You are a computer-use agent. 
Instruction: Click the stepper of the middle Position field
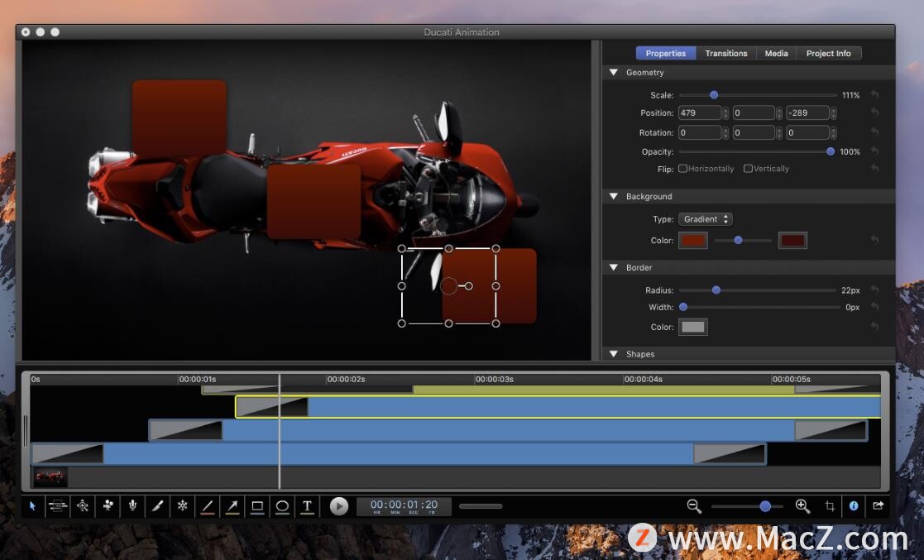click(x=779, y=112)
